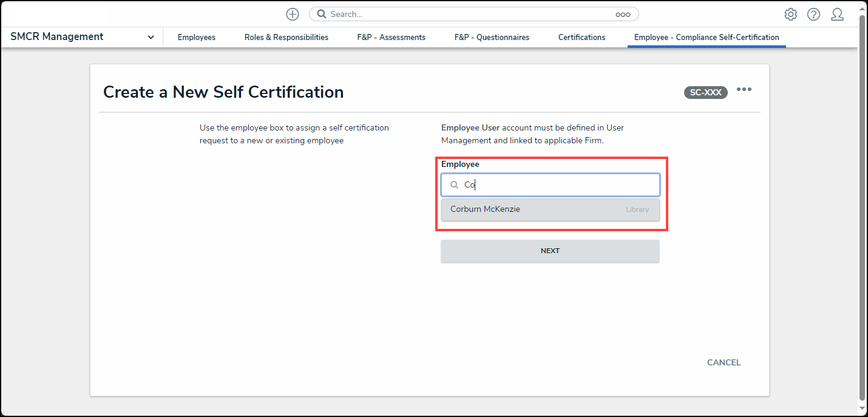This screenshot has height=417, width=868.
Task: Select Employee - Compliance Self-Certification tab
Action: point(707,38)
